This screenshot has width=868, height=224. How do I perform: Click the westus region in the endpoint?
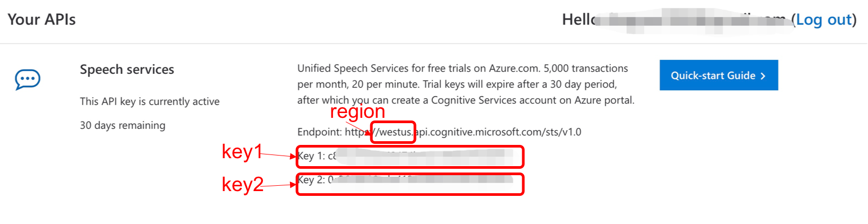coord(395,132)
